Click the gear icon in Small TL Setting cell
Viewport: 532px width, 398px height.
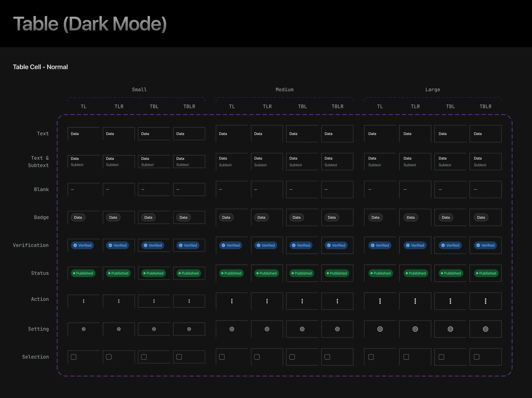click(x=83, y=329)
